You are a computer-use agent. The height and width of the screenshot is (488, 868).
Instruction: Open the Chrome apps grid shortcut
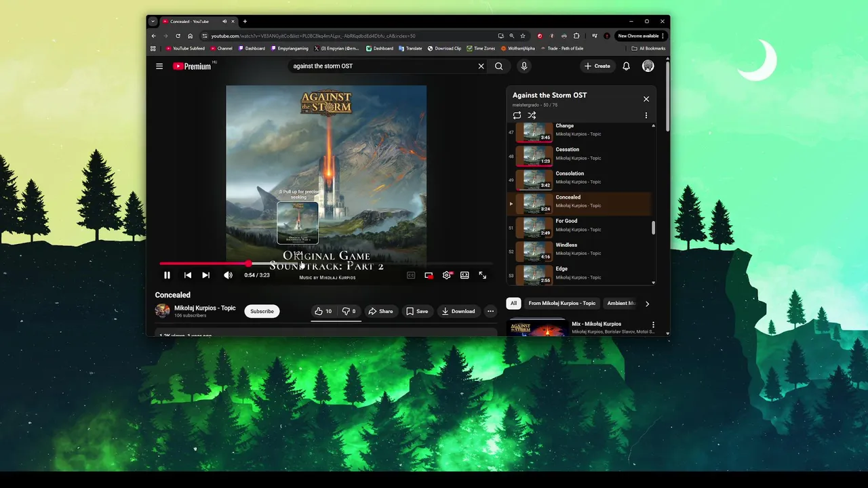coord(153,48)
